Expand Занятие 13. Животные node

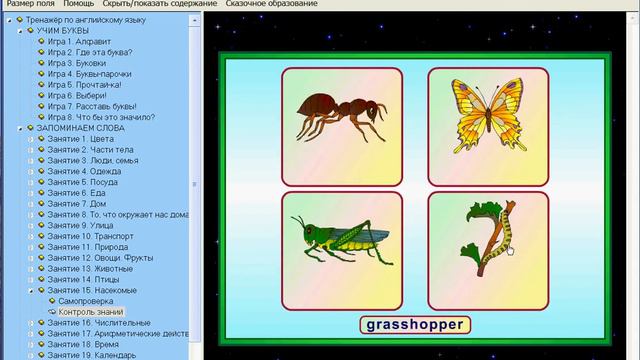(x=31, y=269)
